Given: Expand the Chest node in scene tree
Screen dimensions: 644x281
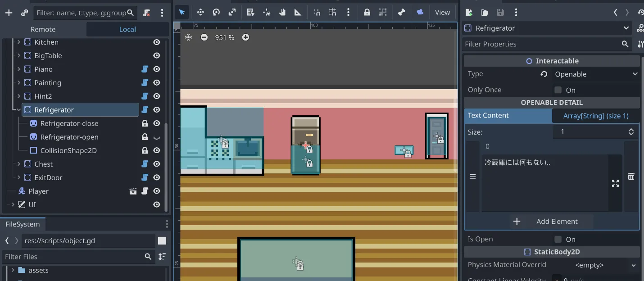Looking at the screenshot, I should coord(19,164).
